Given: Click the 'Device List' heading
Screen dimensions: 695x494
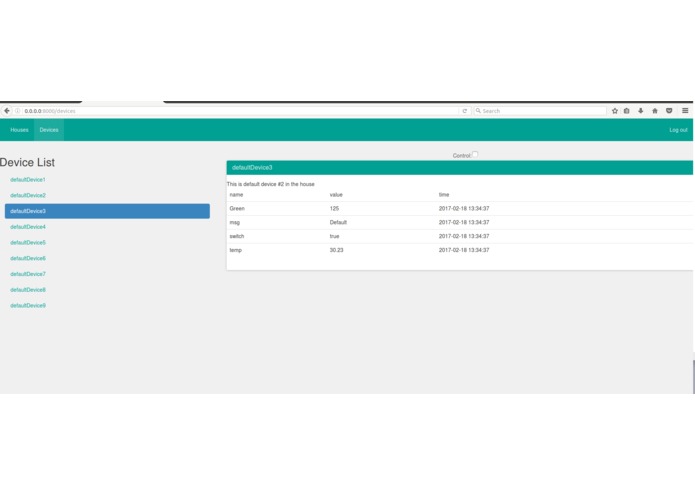Looking at the screenshot, I should point(27,162).
